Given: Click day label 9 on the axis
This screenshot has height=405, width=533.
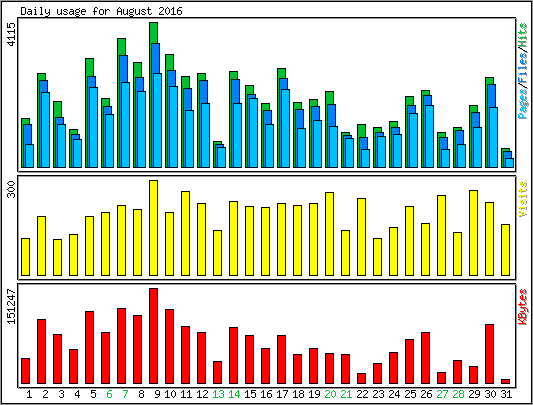Looking at the screenshot, I should pos(157,394).
